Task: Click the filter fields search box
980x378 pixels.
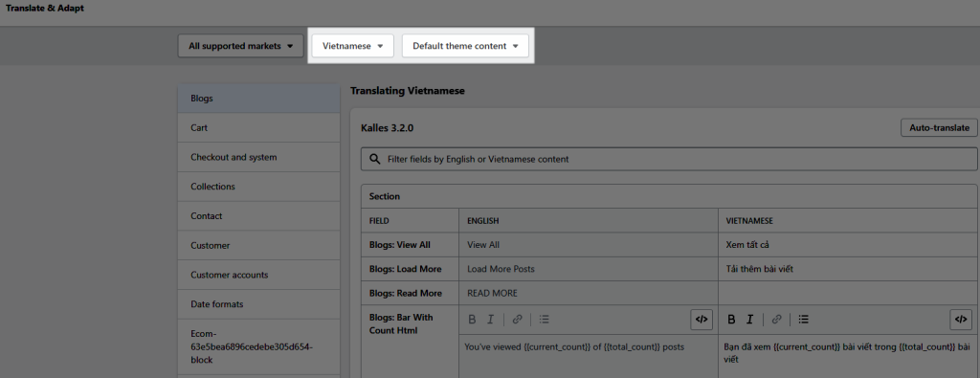Action: [669, 159]
